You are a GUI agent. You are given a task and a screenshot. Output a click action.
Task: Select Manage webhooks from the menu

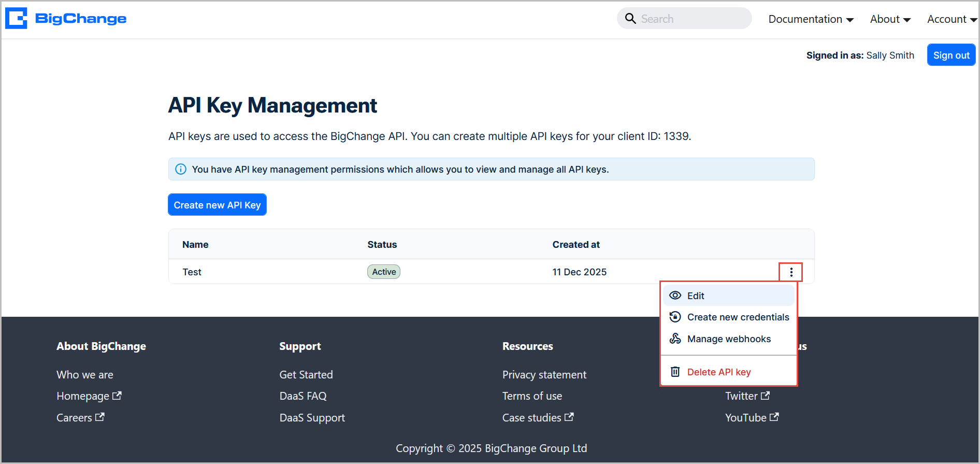click(x=729, y=339)
